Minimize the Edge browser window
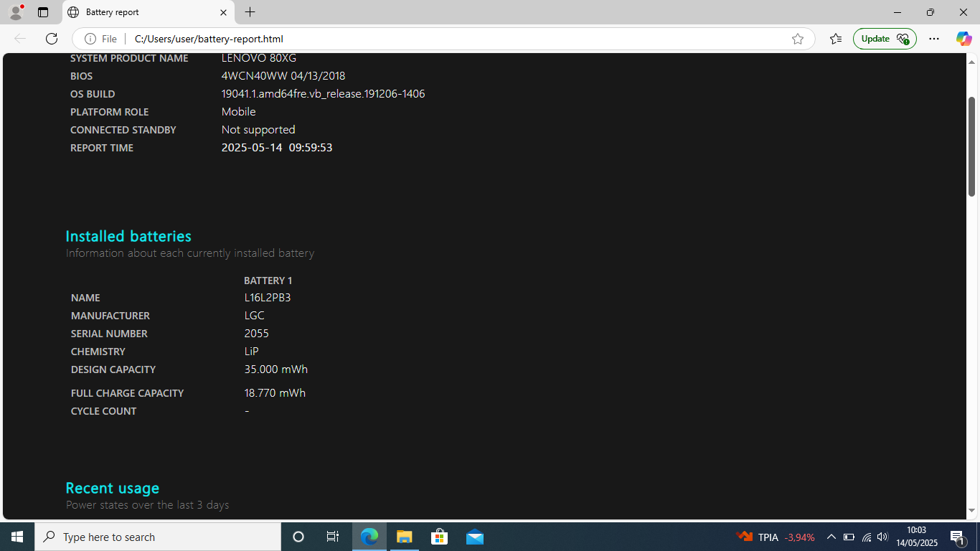This screenshot has width=980, height=551. coord(897,12)
